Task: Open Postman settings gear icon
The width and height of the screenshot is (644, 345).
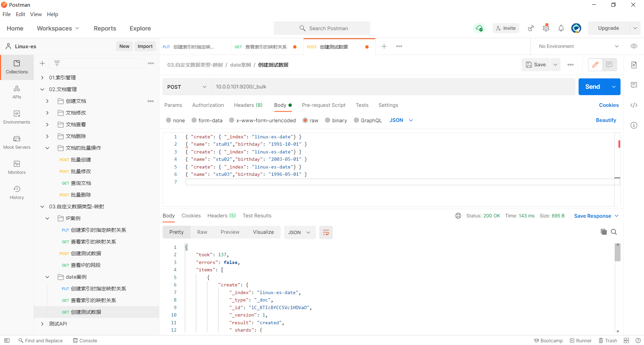Action: [x=546, y=28]
